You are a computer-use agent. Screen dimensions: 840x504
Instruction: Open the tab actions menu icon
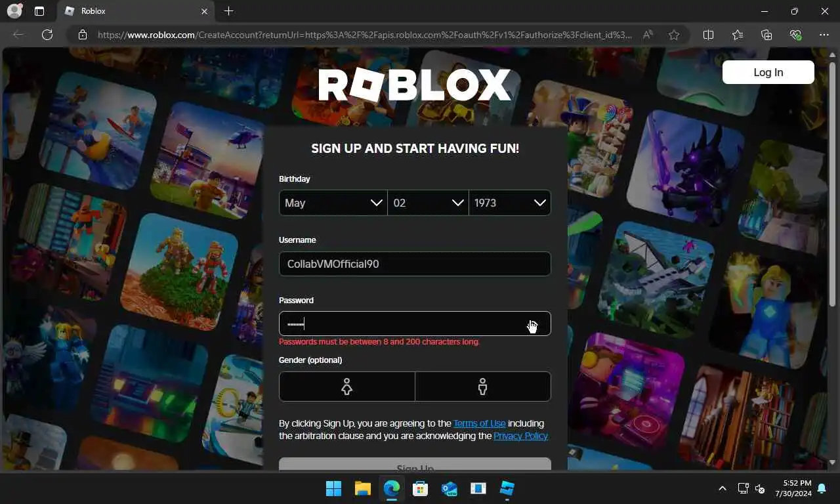39,11
